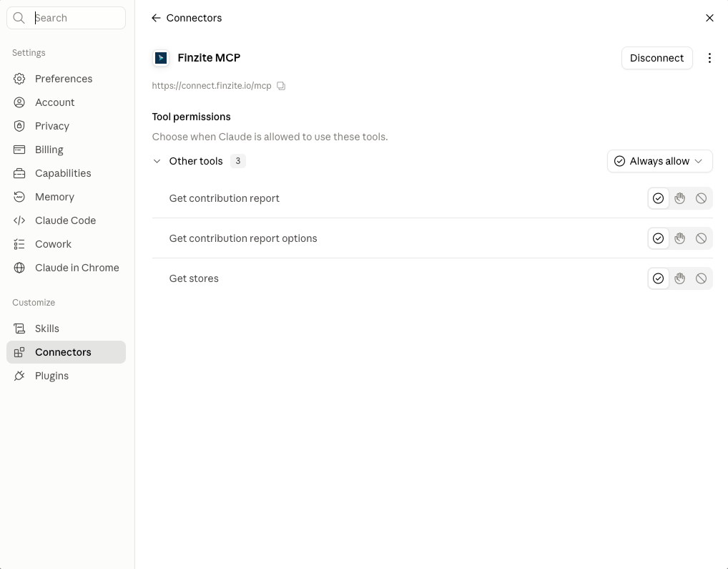Focus the Search input field
The height and width of the screenshot is (569, 728).
tap(66, 18)
